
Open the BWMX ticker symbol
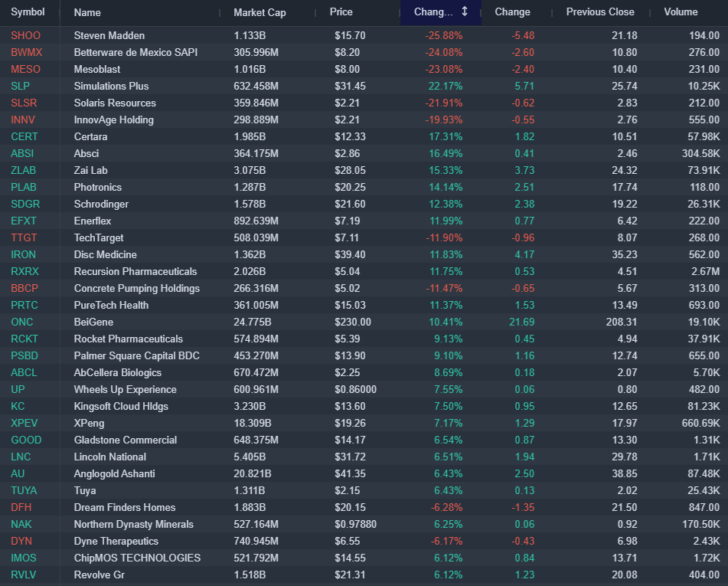(x=27, y=52)
